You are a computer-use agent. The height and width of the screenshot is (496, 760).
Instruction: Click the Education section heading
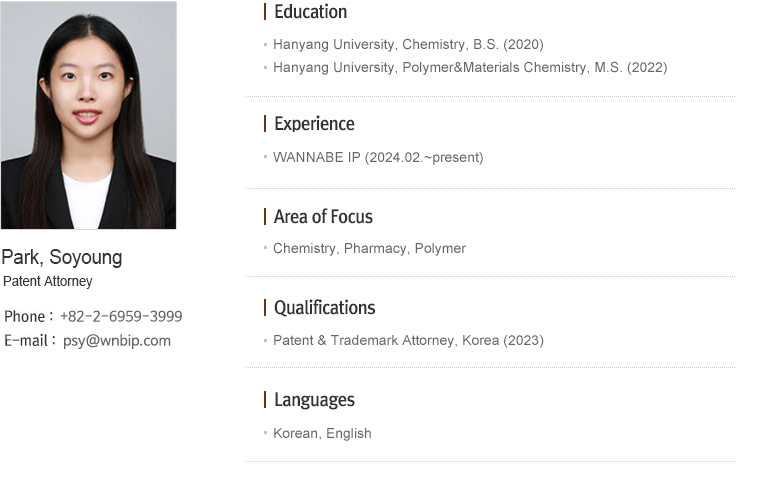click(311, 12)
